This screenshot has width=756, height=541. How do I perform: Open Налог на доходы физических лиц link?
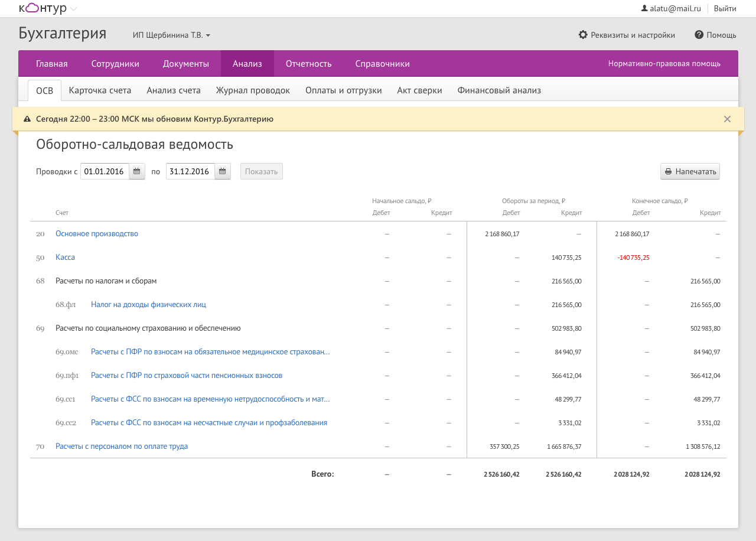point(148,305)
